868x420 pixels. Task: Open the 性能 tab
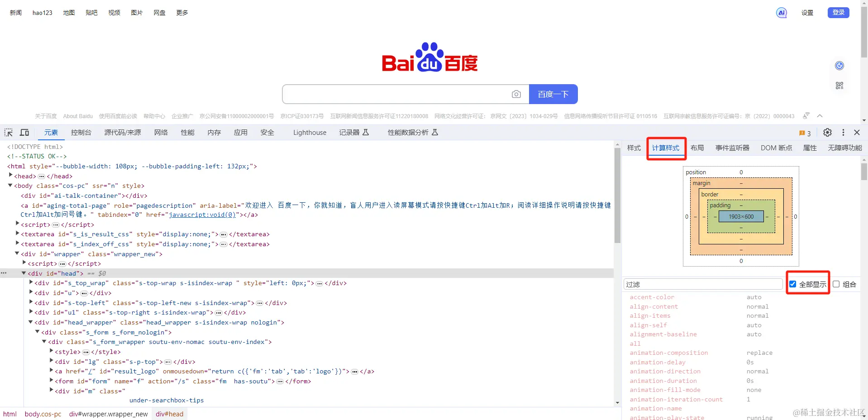pos(187,133)
